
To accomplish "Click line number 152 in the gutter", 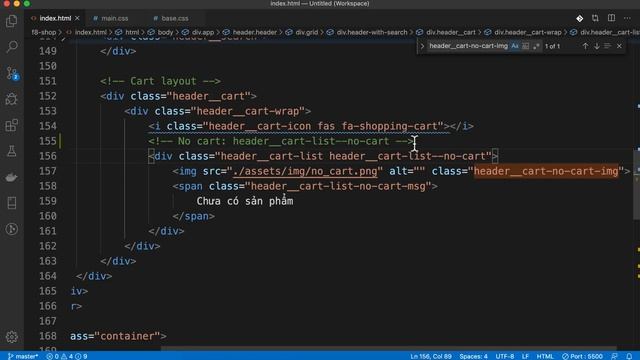I will pos(48,96).
